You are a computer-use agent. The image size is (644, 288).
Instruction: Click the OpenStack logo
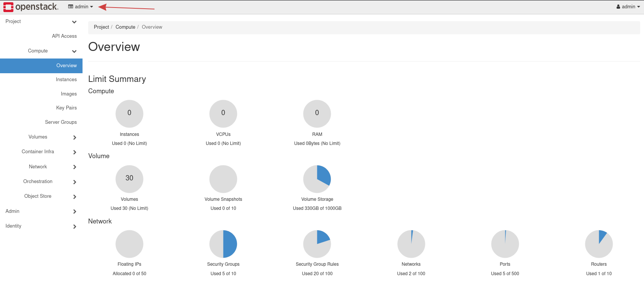pos(31,7)
